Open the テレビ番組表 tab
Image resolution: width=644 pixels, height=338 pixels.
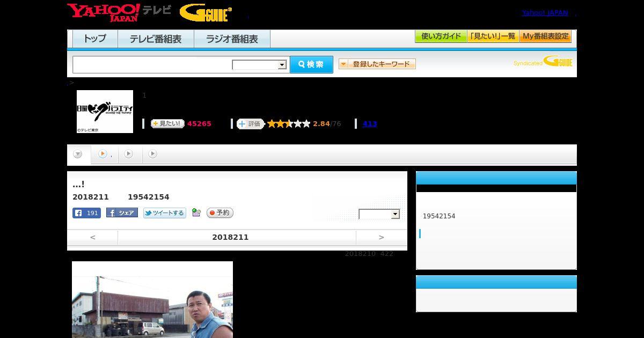(156, 39)
